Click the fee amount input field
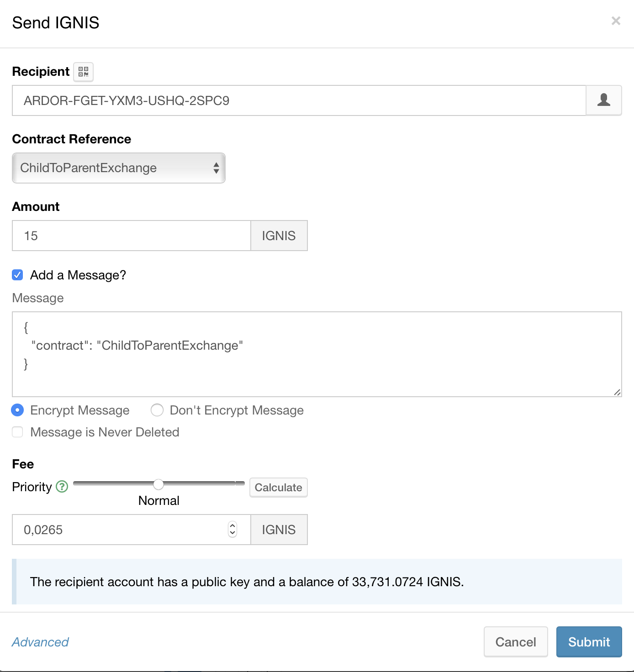Image resolution: width=634 pixels, height=672 pixels. (x=119, y=530)
